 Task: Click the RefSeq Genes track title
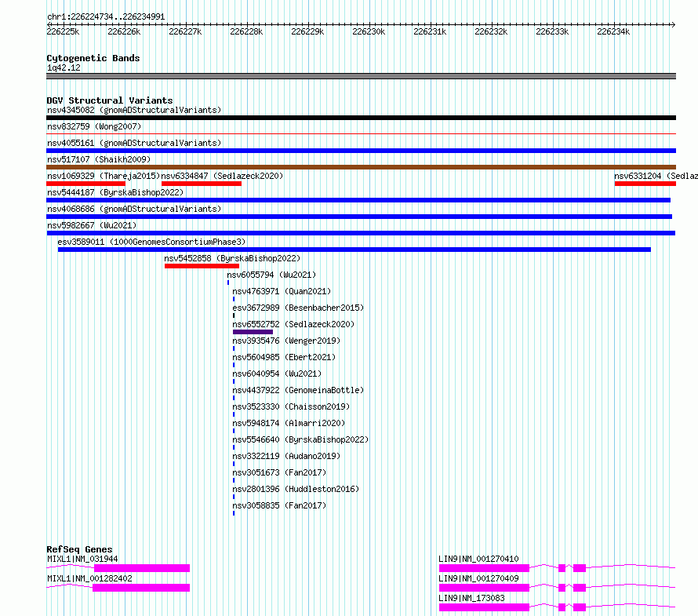pos(79,549)
